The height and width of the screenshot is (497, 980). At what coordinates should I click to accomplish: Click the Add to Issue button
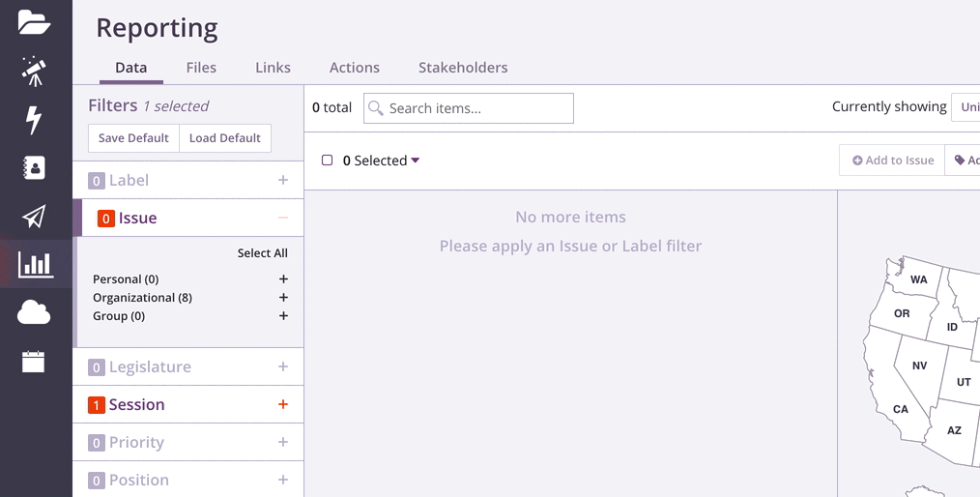pyautogui.click(x=892, y=161)
